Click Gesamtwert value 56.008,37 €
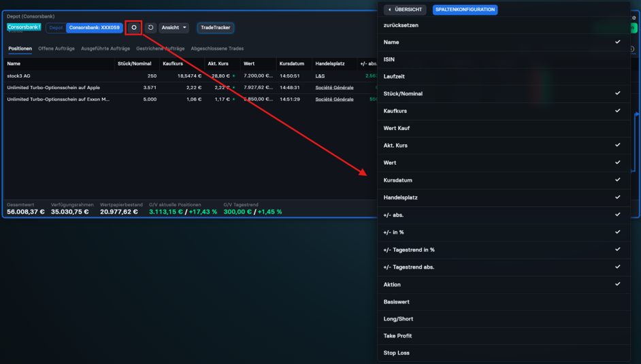641x364 pixels. [x=26, y=212]
